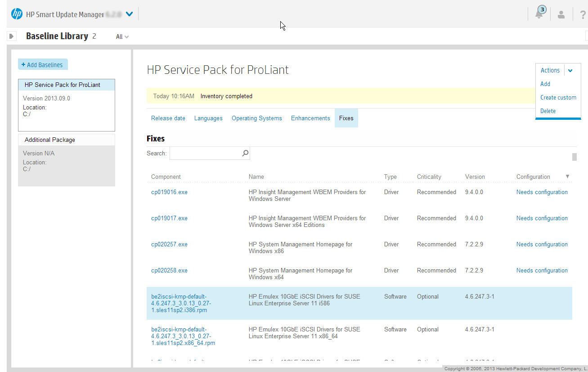Click Needs configuration for cp020257.exe
The image size is (588, 372).
[542, 244]
